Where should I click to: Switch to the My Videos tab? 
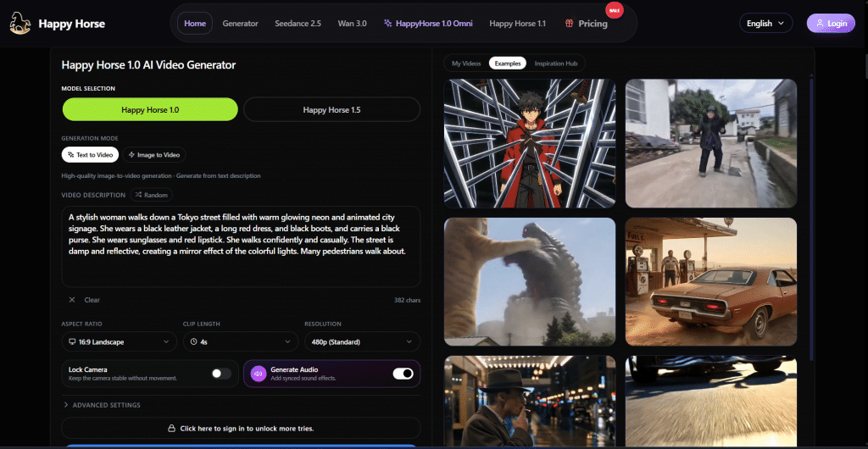point(466,64)
